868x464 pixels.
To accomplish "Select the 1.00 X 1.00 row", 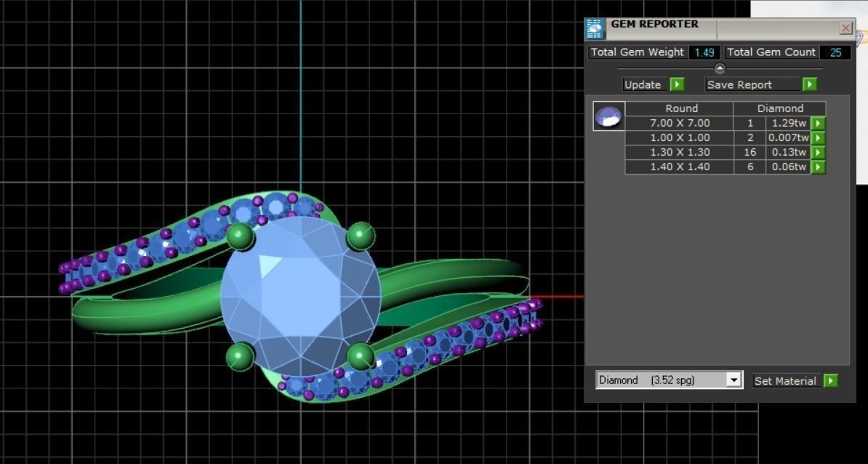I will click(726, 137).
